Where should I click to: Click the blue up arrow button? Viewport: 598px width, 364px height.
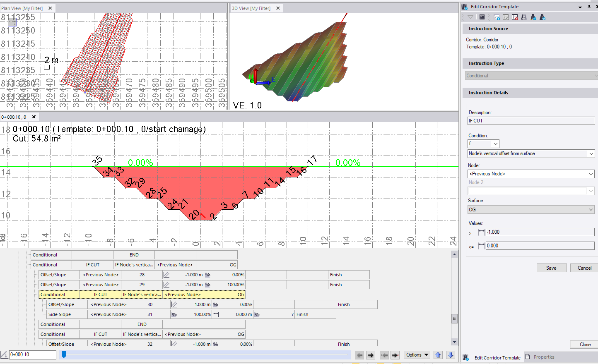[438, 355]
